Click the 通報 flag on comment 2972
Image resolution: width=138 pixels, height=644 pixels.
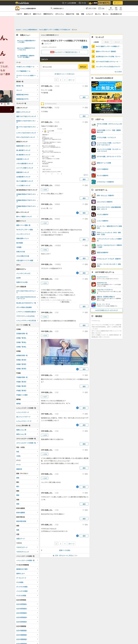click(x=85, y=108)
